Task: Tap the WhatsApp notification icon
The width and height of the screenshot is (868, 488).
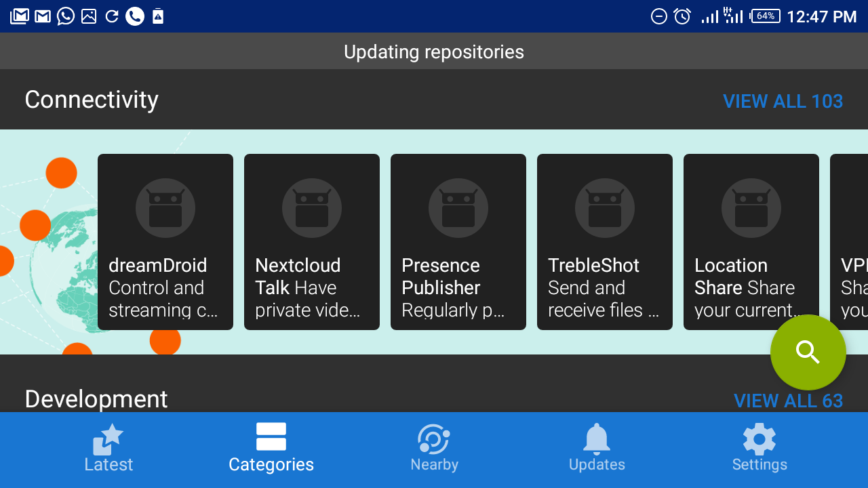Action: tap(66, 16)
